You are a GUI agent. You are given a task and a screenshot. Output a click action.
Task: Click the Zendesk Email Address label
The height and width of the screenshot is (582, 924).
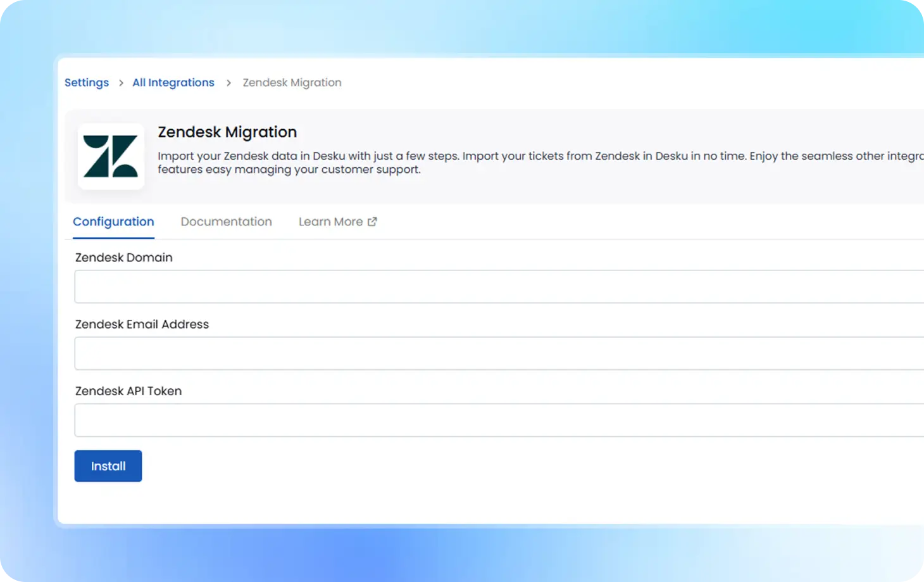[142, 324]
